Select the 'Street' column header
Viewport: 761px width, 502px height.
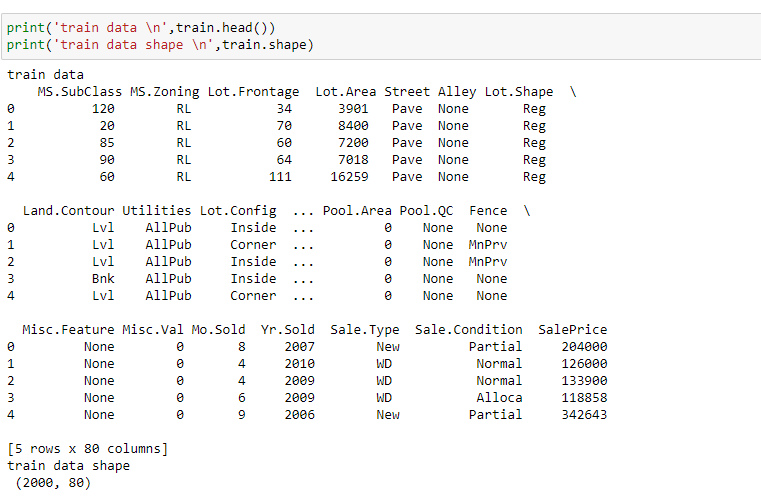[x=407, y=92]
